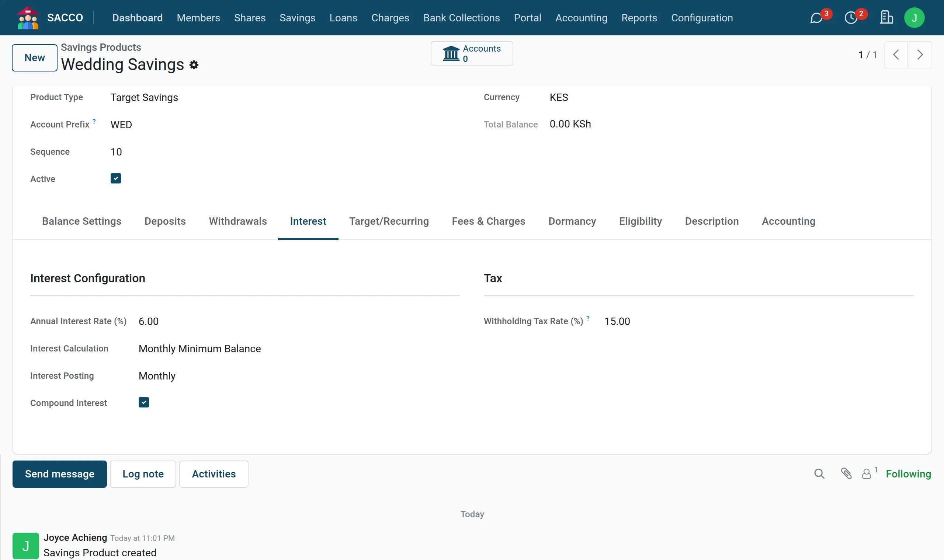Click Account Prefix help question mark
Image resolution: width=944 pixels, height=560 pixels.
[x=94, y=121]
